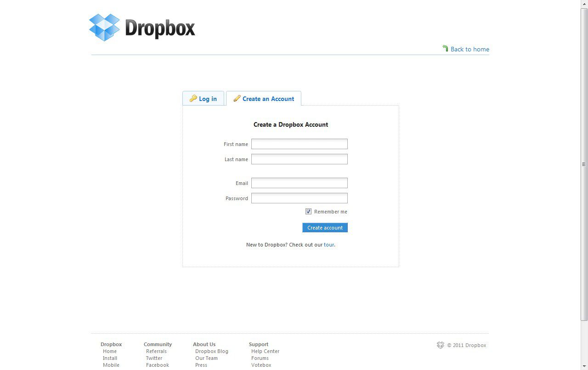Click the scrollbar up arrow
The width and height of the screenshot is (588, 370).
coord(584,4)
